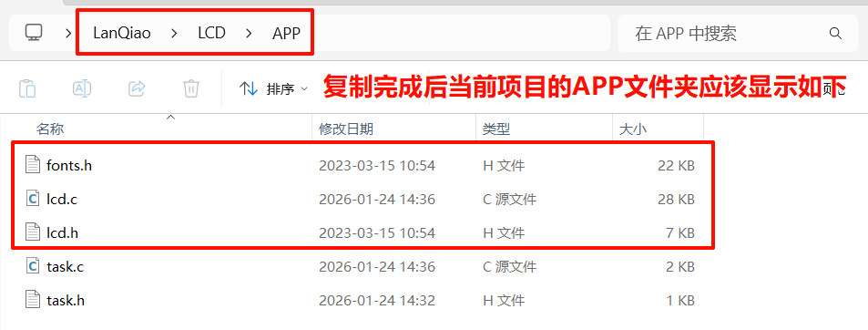Click the 22 KB size of fonts.h
This screenshot has height=330, width=868.
coord(676,166)
